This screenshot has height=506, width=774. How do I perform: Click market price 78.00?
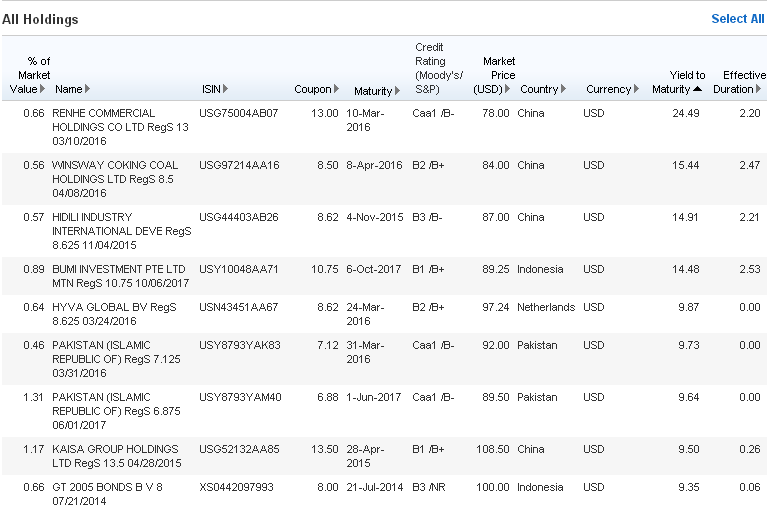pos(496,113)
